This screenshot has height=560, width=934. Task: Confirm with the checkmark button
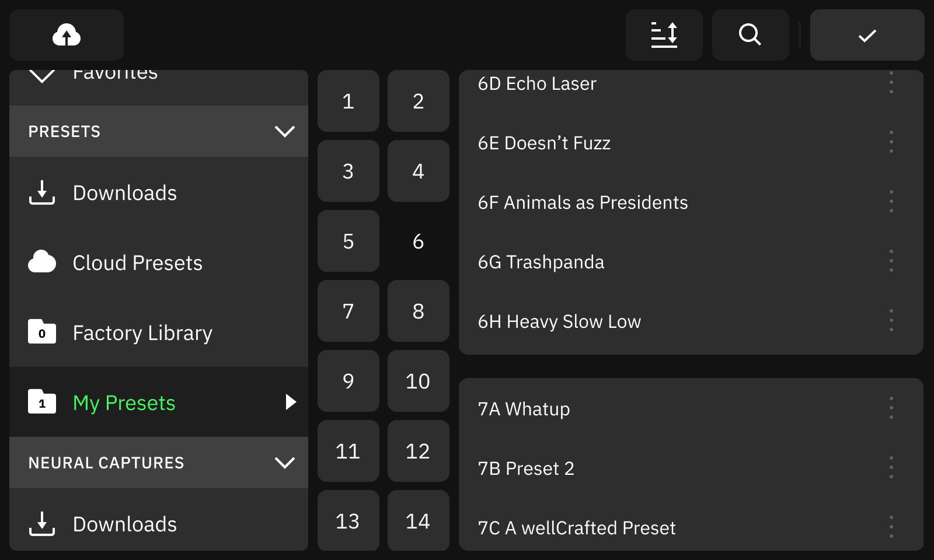point(867,35)
